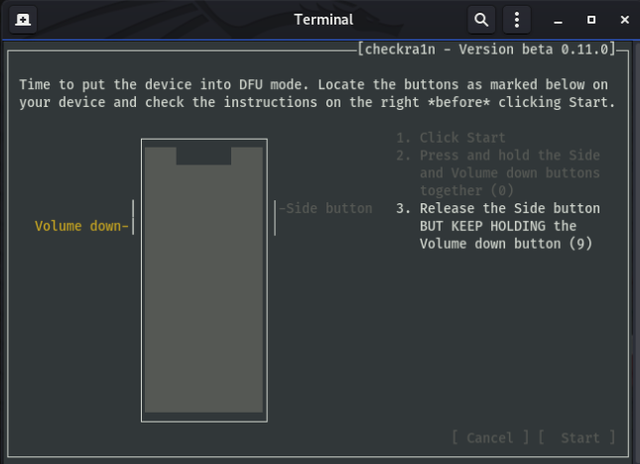Viewport: 640px width, 464px height.
Task: Click the 'Volume down button (9)' countdown text
Action: [x=506, y=244]
